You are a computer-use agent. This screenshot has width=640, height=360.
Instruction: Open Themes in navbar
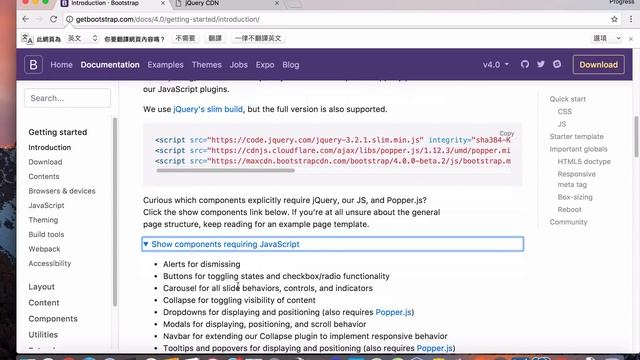207,64
